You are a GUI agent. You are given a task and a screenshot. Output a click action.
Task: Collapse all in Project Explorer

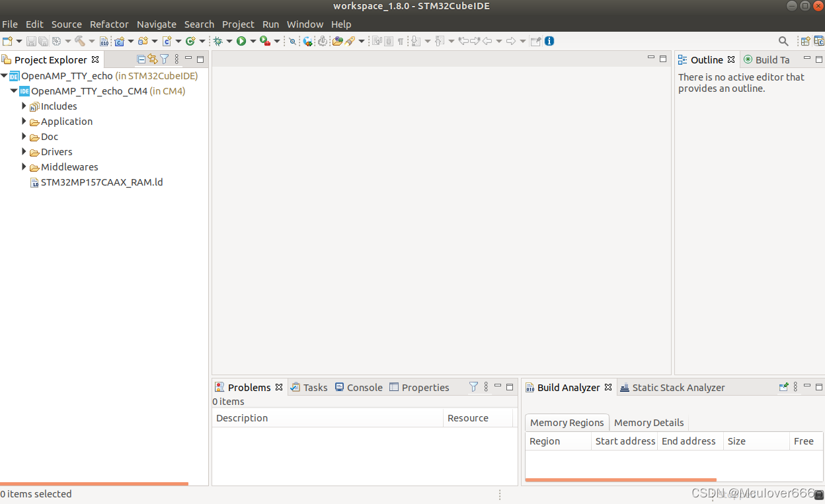[x=141, y=59]
